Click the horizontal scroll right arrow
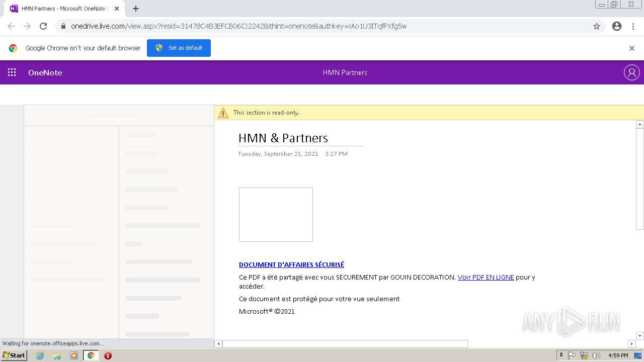 tap(632, 344)
